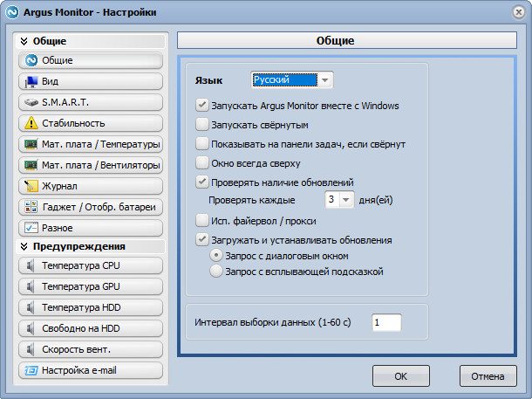Click the Отмена button
The height and width of the screenshot is (399, 532).
coord(488,376)
